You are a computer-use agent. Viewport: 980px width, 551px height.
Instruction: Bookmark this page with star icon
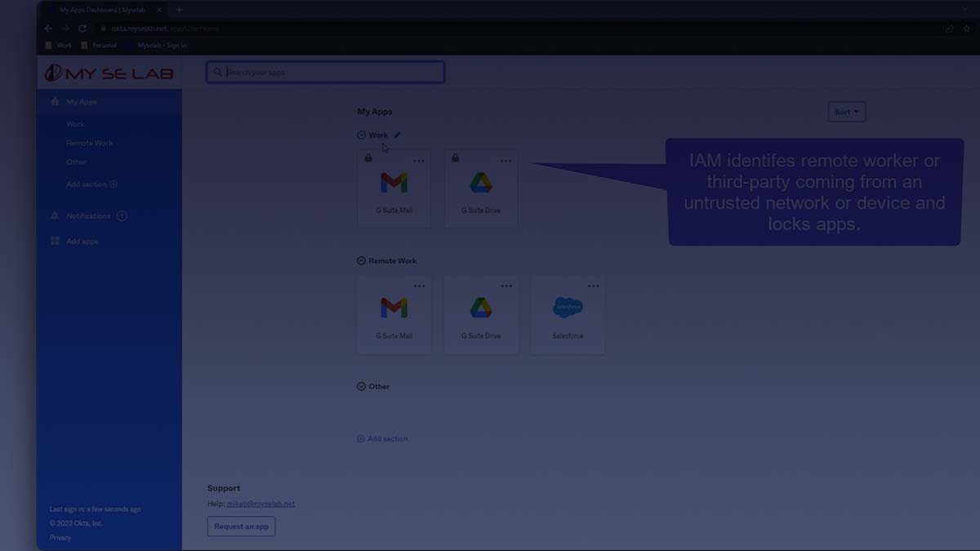967,29
